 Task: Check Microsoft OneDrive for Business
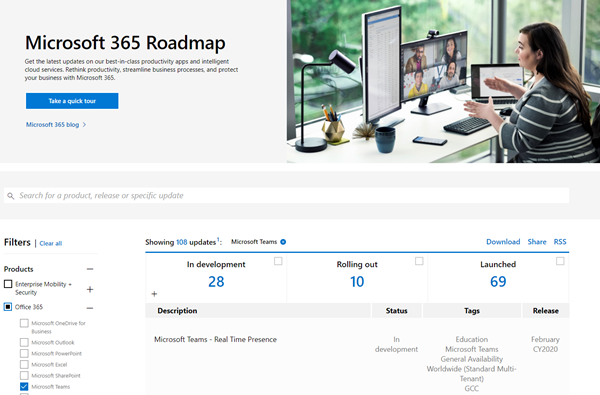24,323
